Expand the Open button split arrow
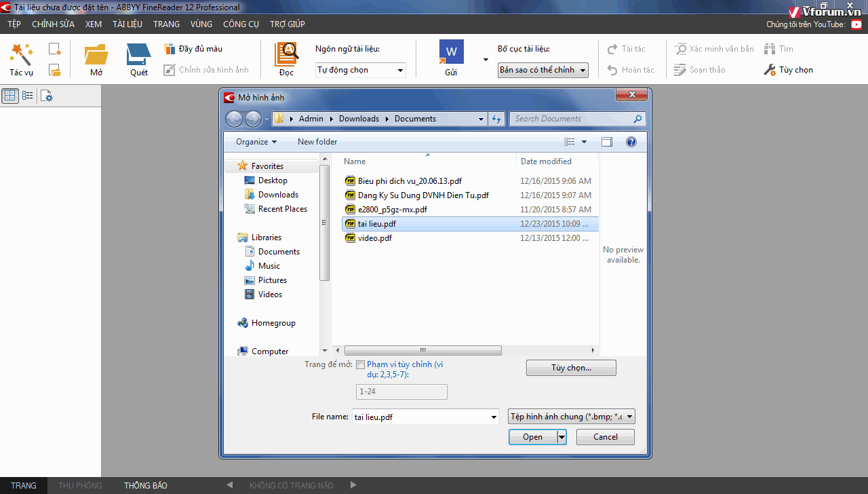868x494 pixels. pos(561,437)
